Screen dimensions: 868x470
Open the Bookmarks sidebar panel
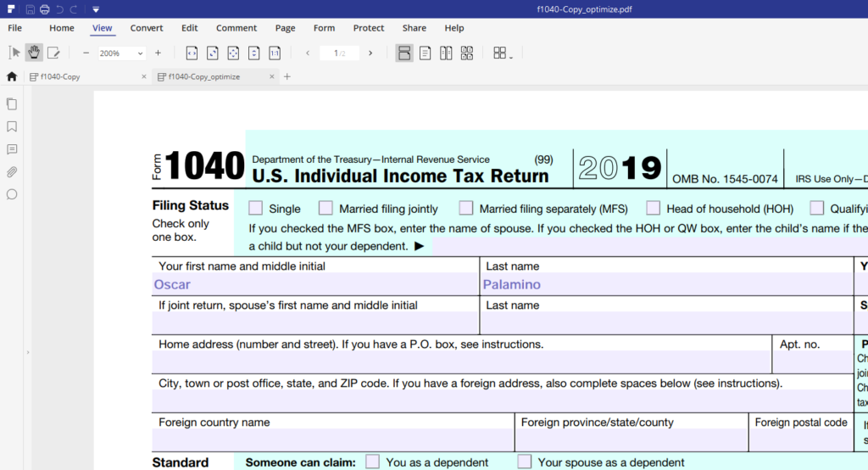pos(12,127)
